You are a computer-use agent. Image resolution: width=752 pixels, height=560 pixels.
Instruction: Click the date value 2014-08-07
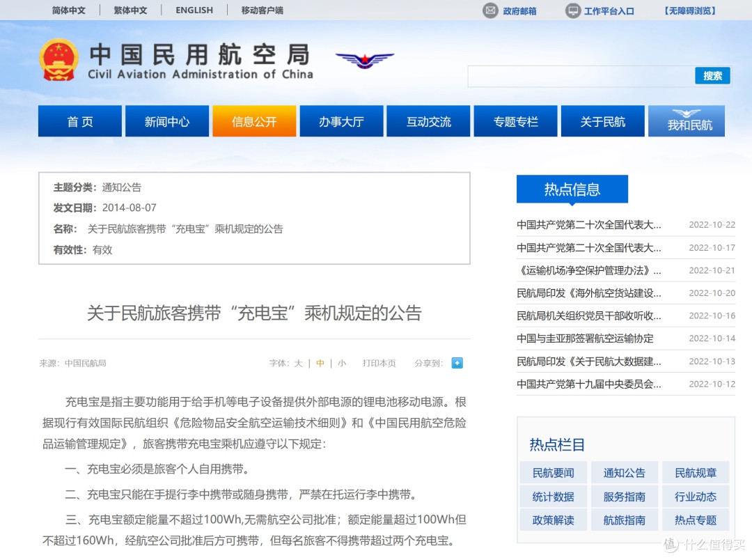click(x=129, y=208)
